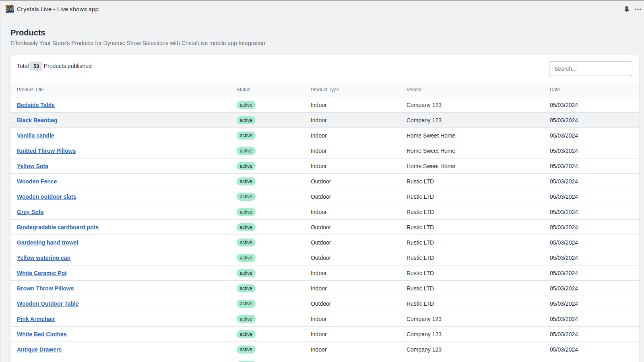Viewport: 644px width, 362px height.
Task: Sort the list by Vendor column
Action: pyautogui.click(x=414, y=89)
